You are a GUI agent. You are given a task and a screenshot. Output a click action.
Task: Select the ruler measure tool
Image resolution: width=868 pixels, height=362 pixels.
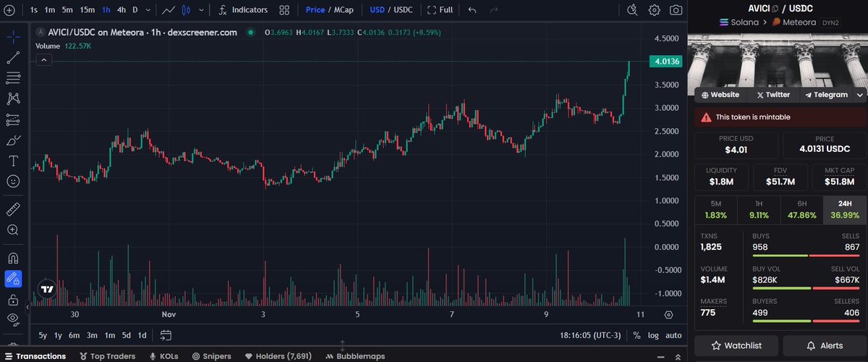point(13,209)
